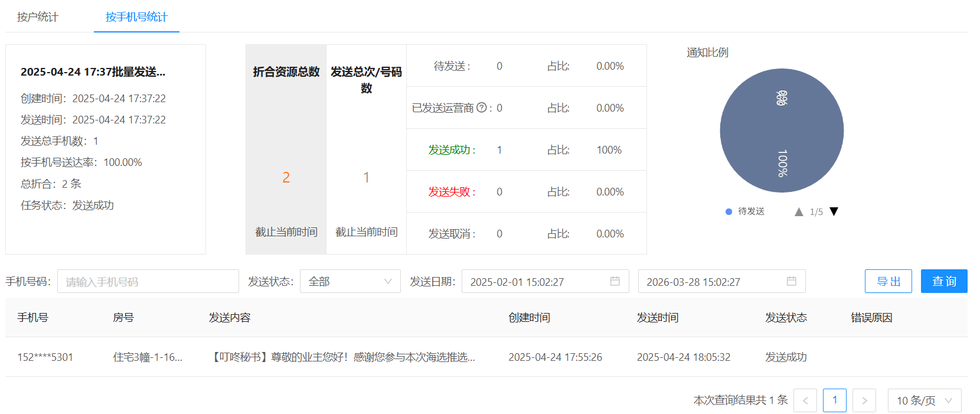The width and height of the screenshot is (980, 414).
Task: Select page 1 in pagination
Action: [x=834, y=400]
